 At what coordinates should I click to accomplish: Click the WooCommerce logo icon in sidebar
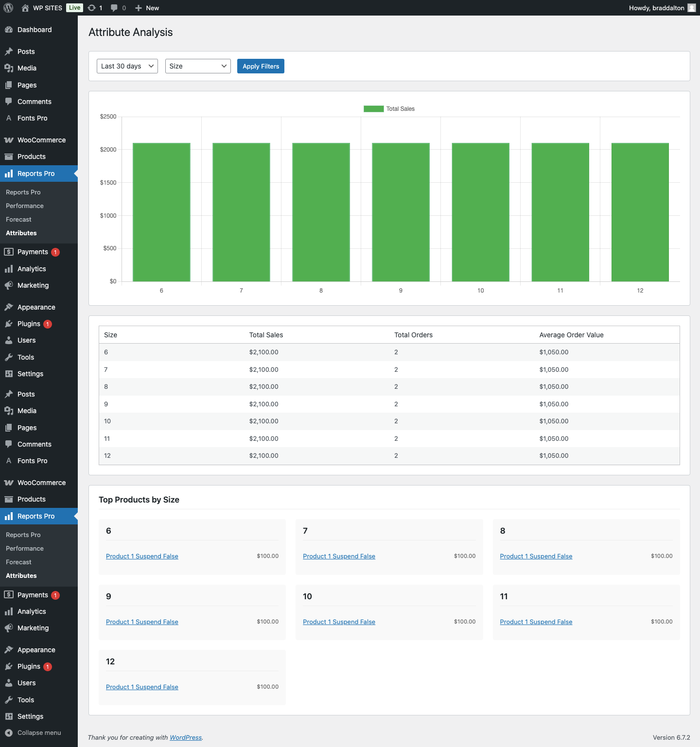click(9, 140)
